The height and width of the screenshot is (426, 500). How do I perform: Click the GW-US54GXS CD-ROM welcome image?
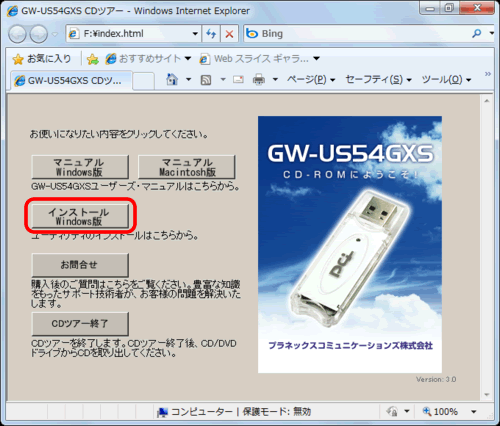click(x=350, y=244)
